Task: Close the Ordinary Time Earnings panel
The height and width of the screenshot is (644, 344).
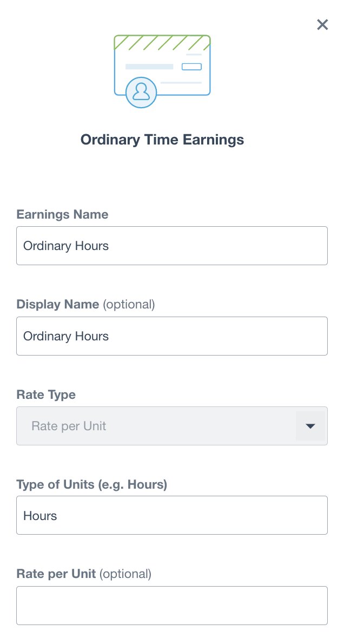Action: pos(322,24)
